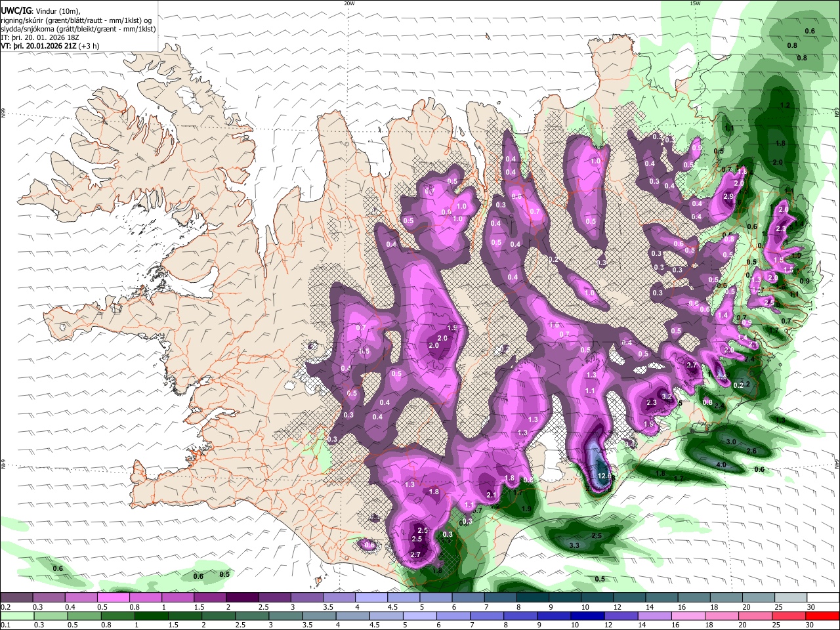
Task: Click the 3.0 rain value off the southeast coast
Action: pos(730,442)
